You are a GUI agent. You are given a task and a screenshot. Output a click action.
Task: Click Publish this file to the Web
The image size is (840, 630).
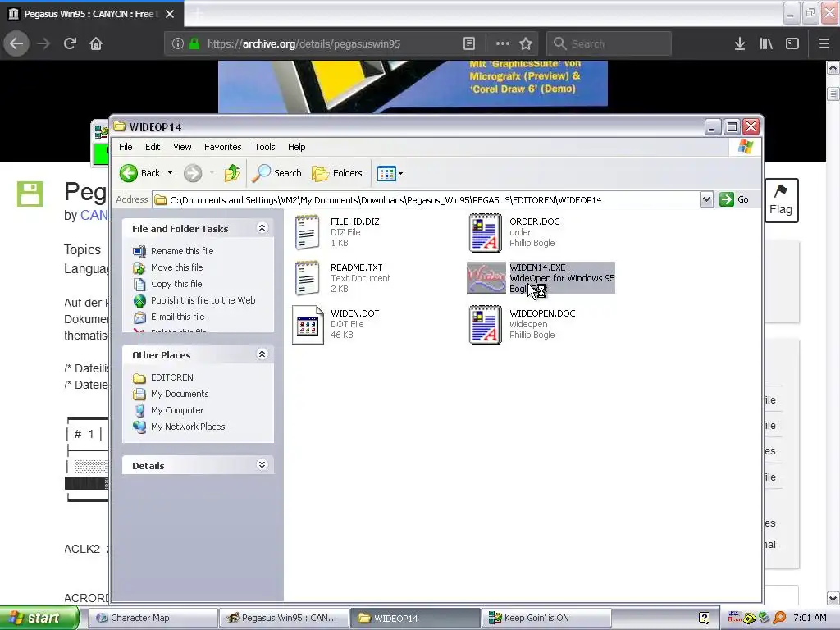203,300
